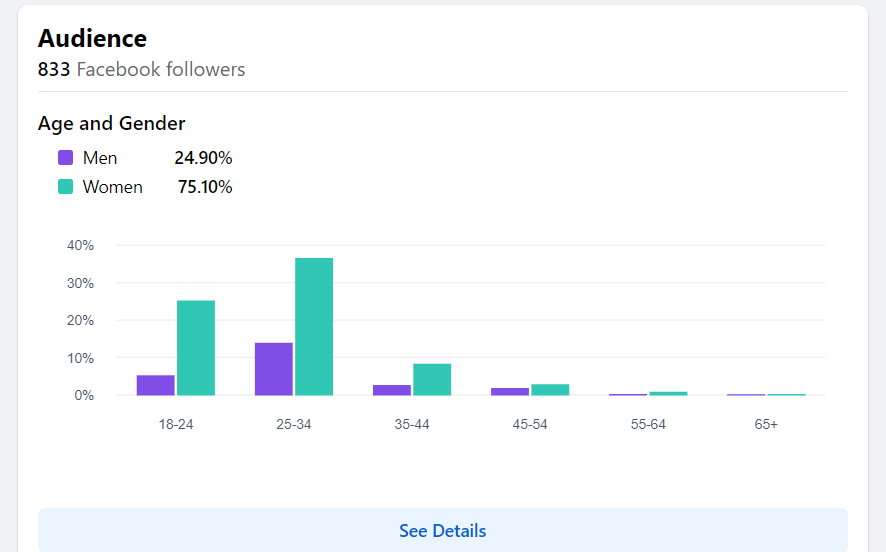Viewport: 886px width, 552px height.
Task: Click the women bar for ages 35-44
Action: tap(432, 379)
